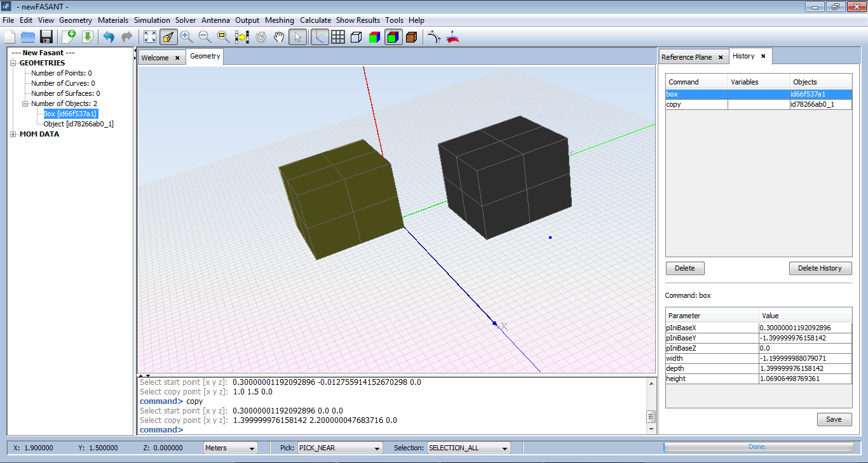Open the Meshing menu

click(280, 20)
